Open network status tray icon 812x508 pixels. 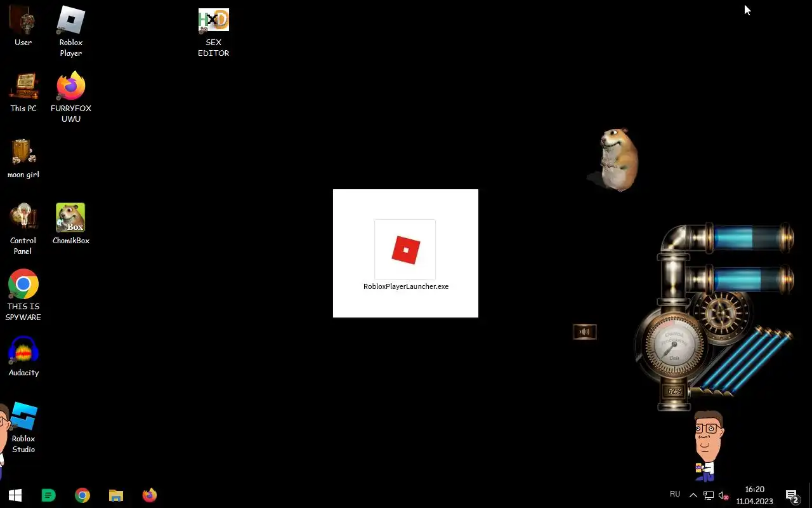pyautogui.click(x=708, y=495)
